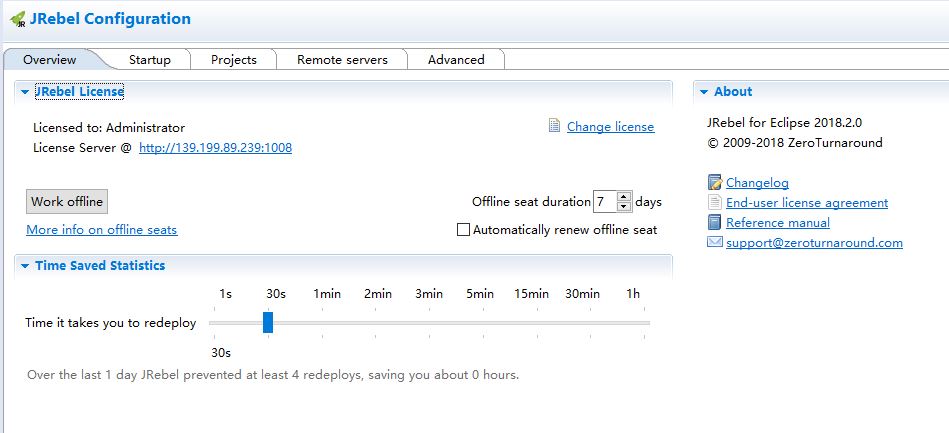Increase offline seat duration with up arrow
Viewport: 949px width, 433px height.
[625, 196]
